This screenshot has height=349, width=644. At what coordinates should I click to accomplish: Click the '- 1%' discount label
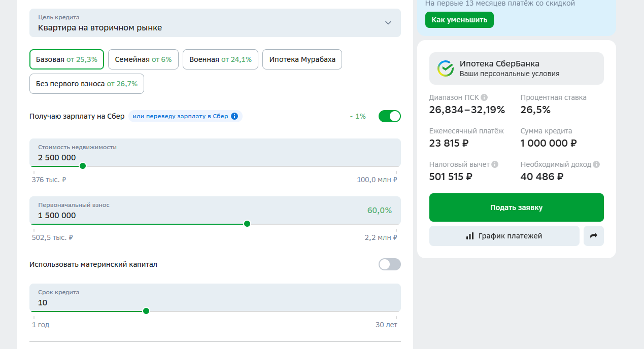[x=358, y=116]
